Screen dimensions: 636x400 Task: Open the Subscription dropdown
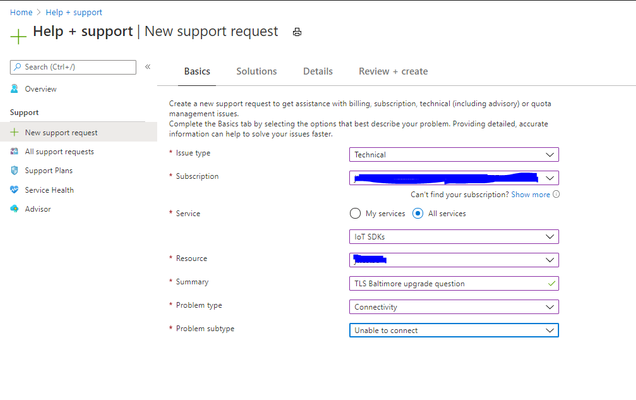[x=454, y=178]
